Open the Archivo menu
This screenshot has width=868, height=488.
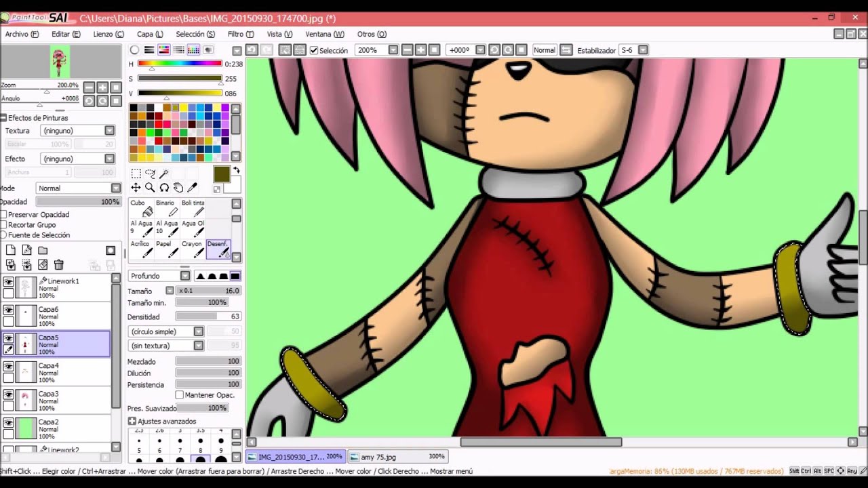22,34
